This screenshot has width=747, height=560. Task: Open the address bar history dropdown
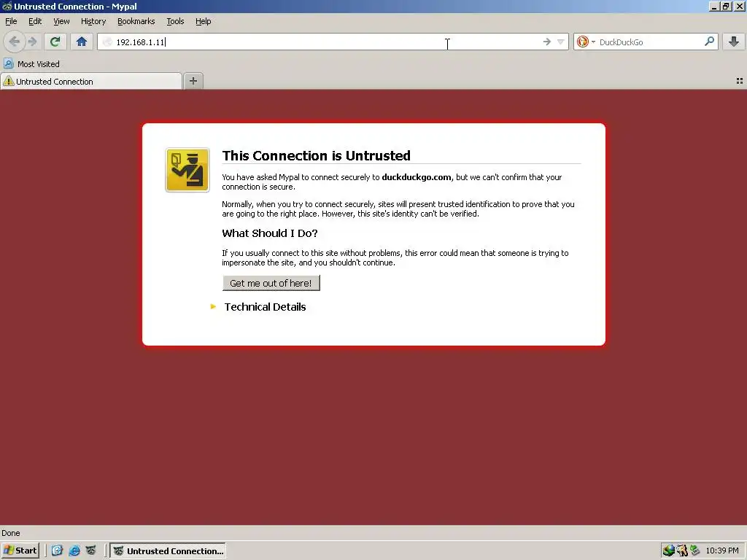(561, 42)
